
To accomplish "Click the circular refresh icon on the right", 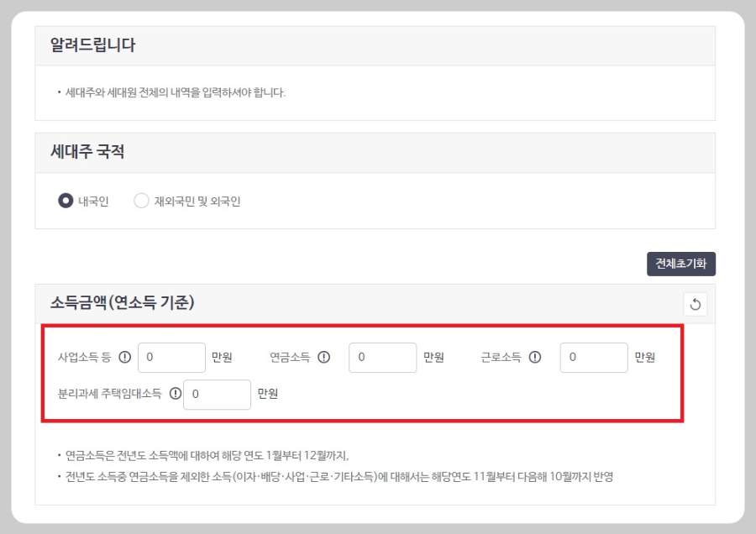I will [x=696, y=305].
